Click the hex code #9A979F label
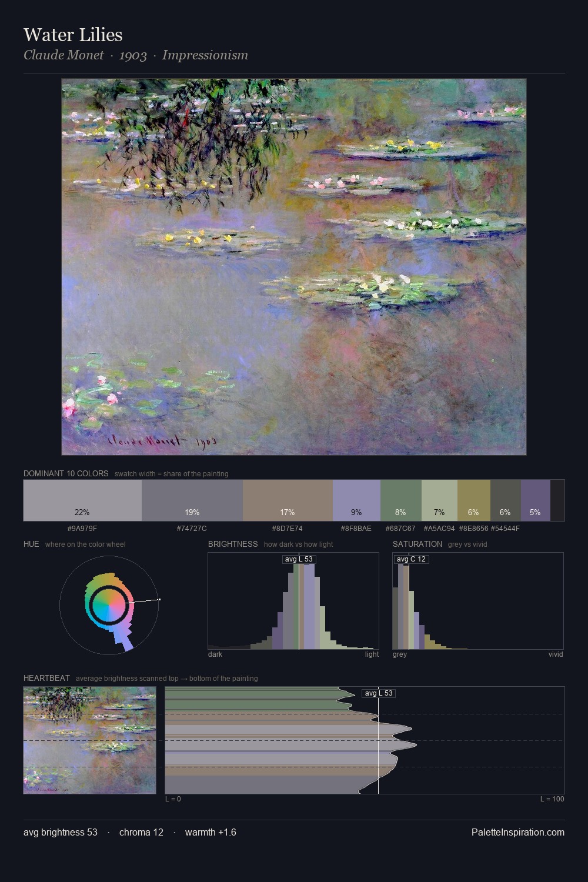The height and width of the screenshot is (882, 588). (82, 529)
